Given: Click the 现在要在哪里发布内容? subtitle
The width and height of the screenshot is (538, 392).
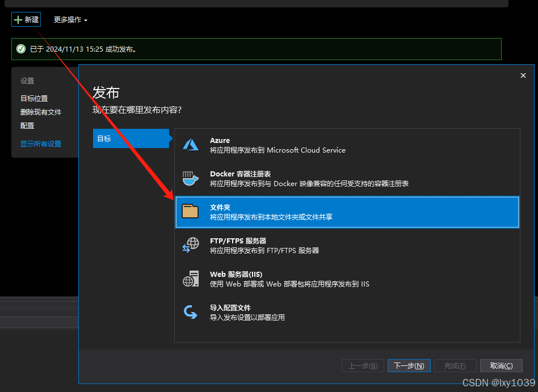Looking at the screenshot, I should tap(137, 109).
